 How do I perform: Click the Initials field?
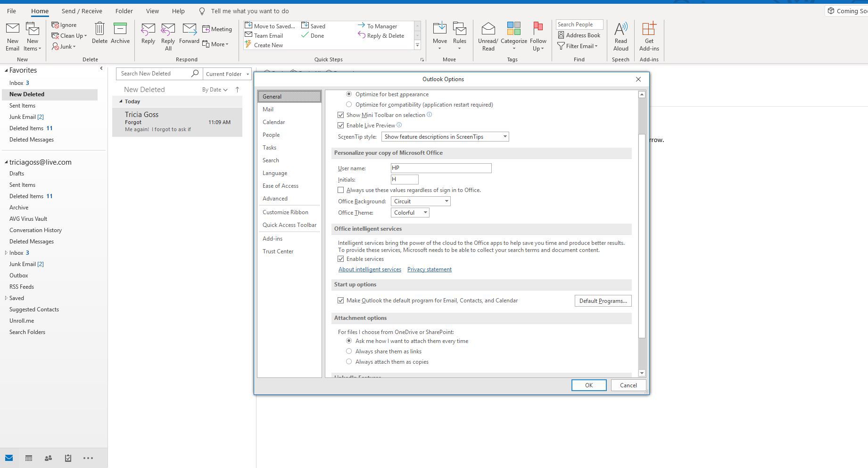[405, 180]
